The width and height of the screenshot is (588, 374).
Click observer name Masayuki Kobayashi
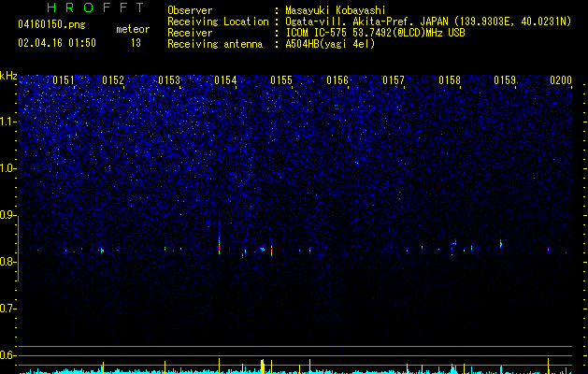[336, 10]
